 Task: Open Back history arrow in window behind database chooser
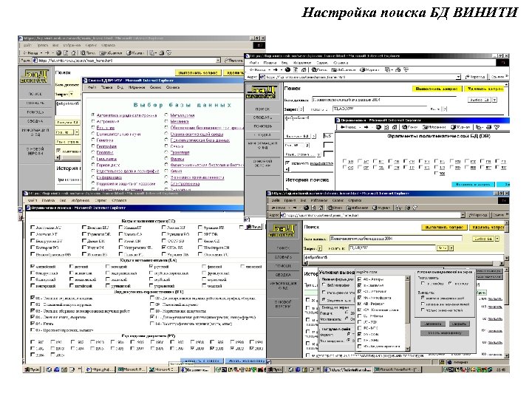coord(41,53)
